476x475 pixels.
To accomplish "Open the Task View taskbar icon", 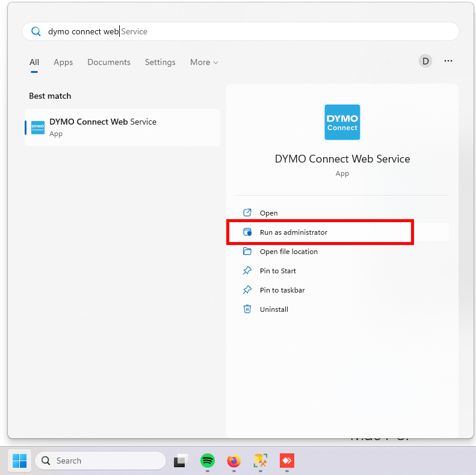I will [x=181, y=461].
